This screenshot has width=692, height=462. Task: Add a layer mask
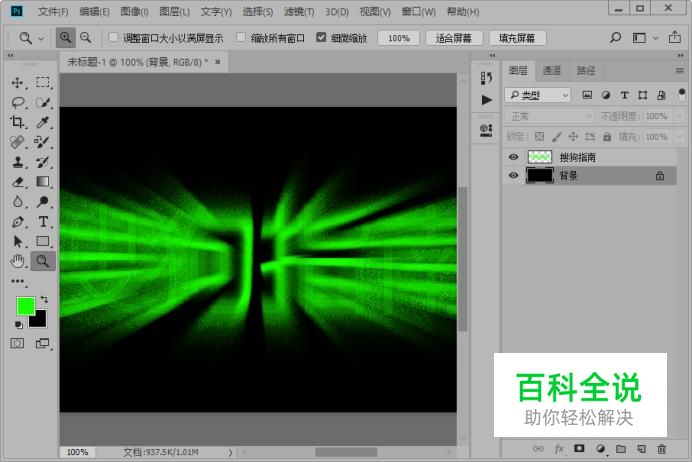pyautogui.click(x=579, y=449)
